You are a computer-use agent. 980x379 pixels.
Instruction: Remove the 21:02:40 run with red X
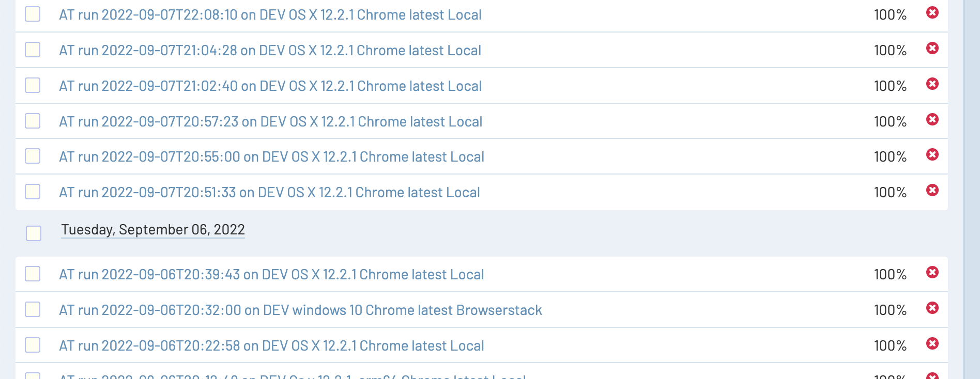pyautogui.click(x=932, y=84)
